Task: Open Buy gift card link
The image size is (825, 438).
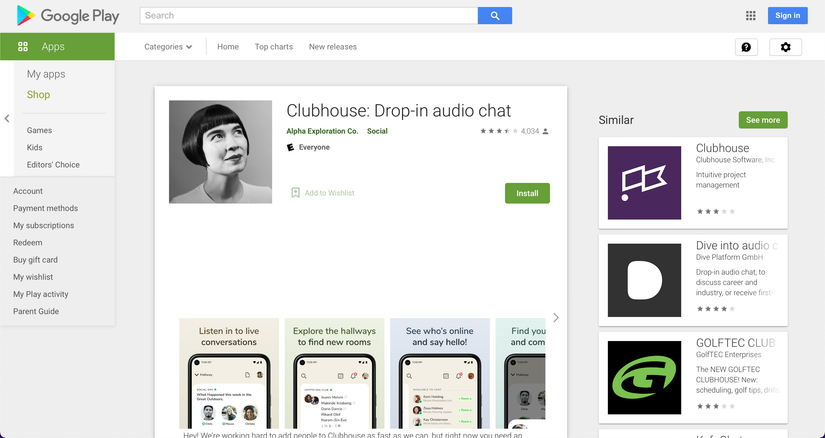Action: (x=35, y=260)
